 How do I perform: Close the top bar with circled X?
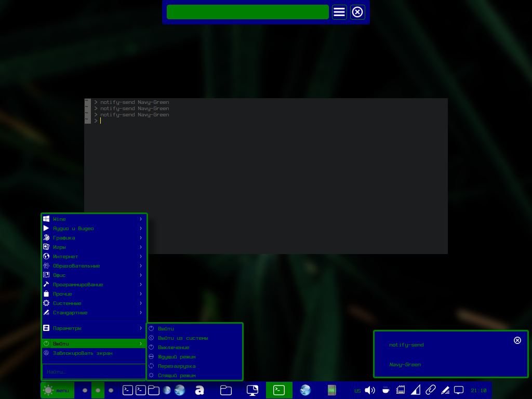(x=357, y=12)
